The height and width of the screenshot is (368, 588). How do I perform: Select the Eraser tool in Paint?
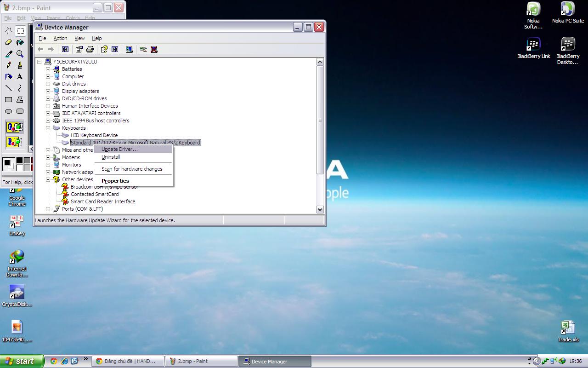8,42
